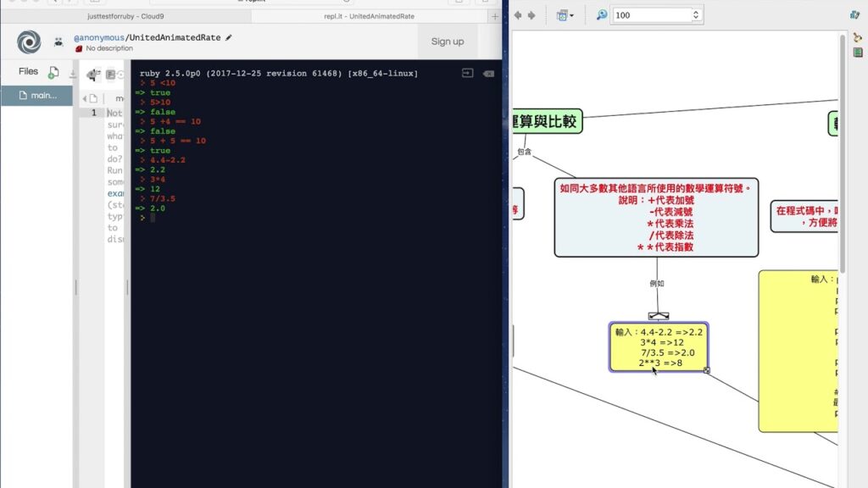Edit repl name with the pencil icon
Screen dimensions: 868x488
[x=229, y=37]
